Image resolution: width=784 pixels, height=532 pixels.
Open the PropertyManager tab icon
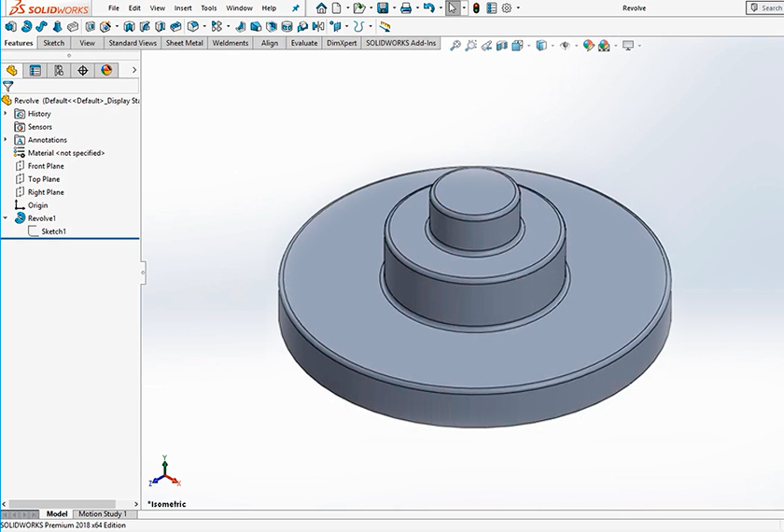coord(35,70)
